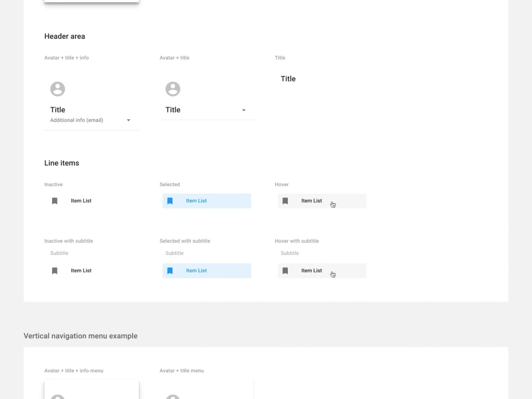Click the Title heading in the Avatar + title header

tap(172, 110)
